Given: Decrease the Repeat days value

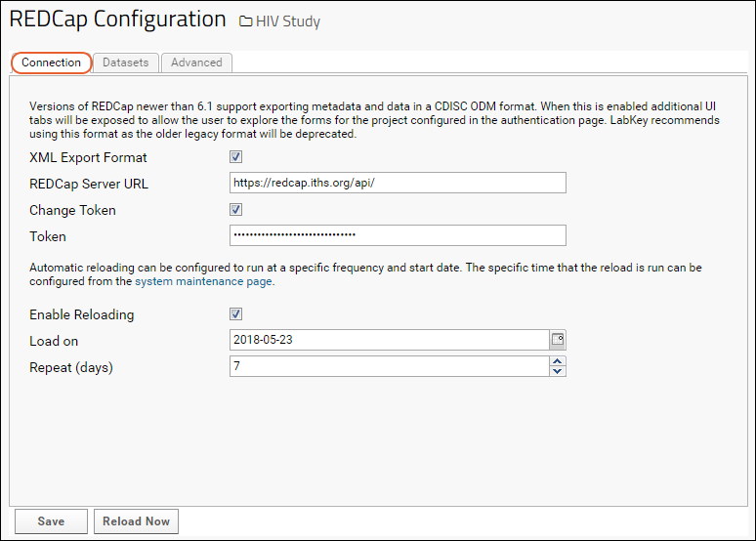Looking at the screenshot, I should [558, 371].
